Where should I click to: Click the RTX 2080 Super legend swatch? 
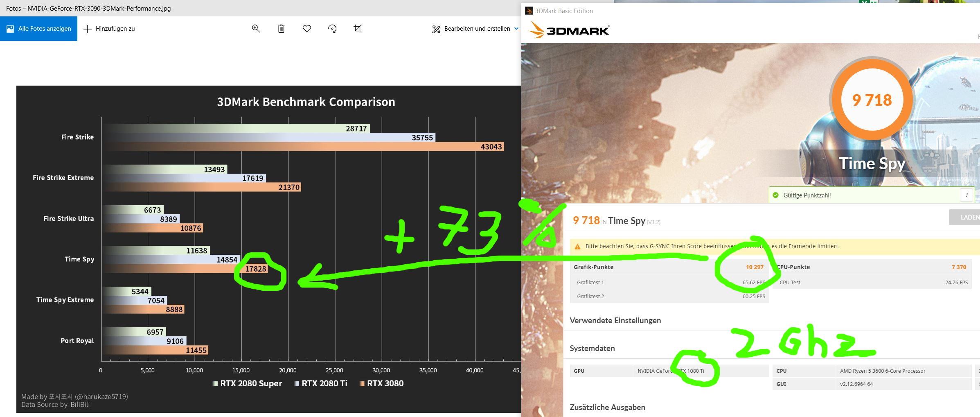[x=215, y=384]
